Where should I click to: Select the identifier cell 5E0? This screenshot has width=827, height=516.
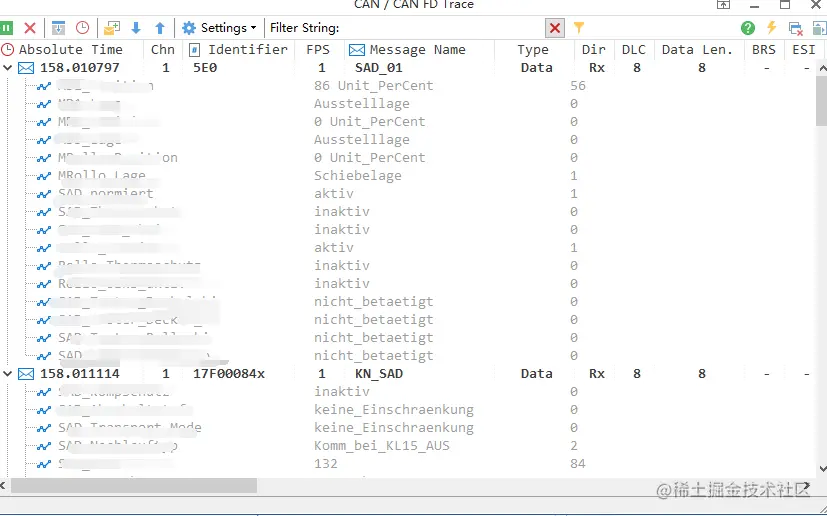[x=205, y=68]
